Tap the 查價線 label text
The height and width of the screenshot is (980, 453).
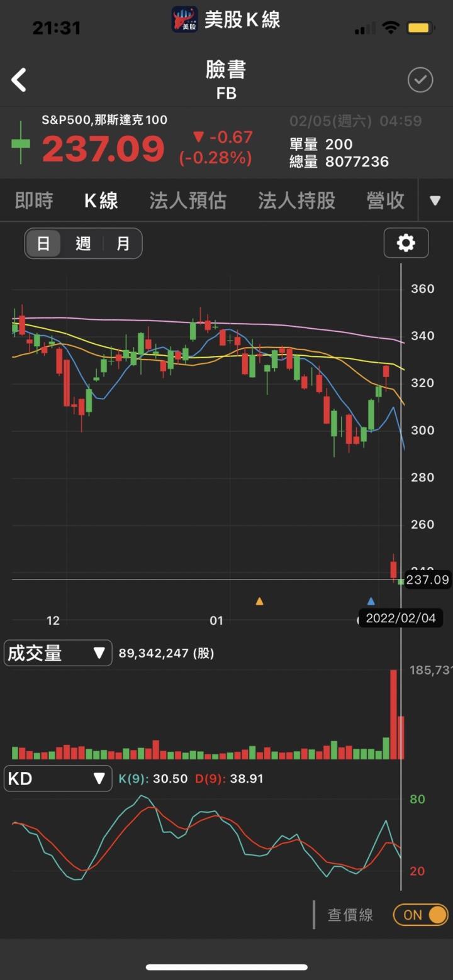[350, 915]
